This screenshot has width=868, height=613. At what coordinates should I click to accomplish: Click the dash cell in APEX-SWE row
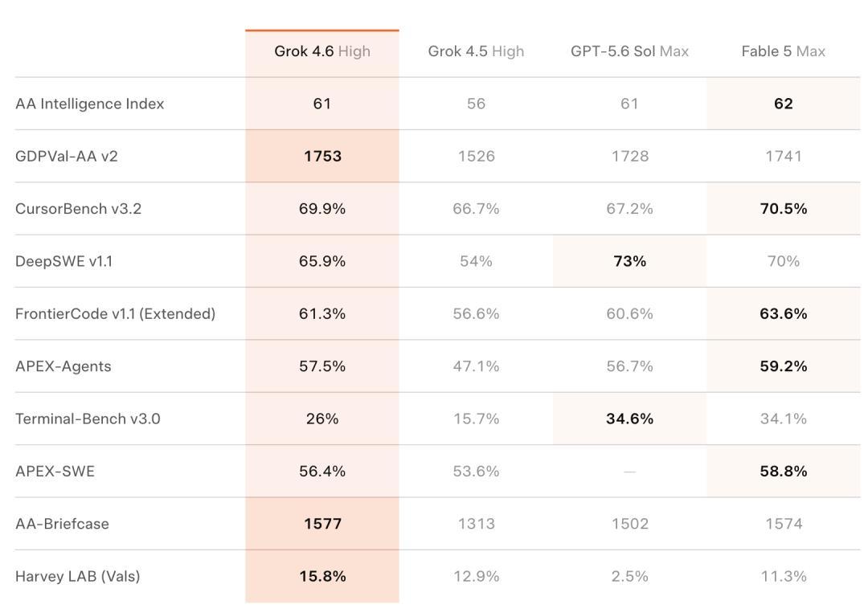click(x=629, y=472)
